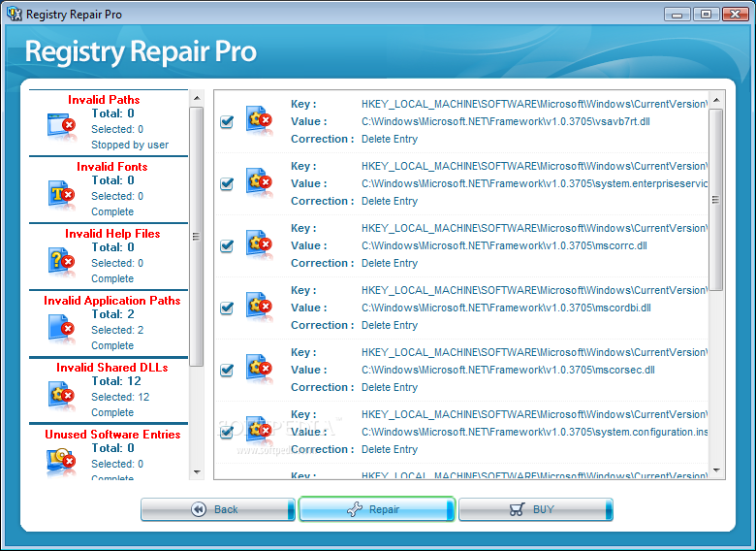The height and width of the screenshot is (551, 756).
Task: Click the gear icon of the mscorrc.dll entry
Action: click(x=259, y=244)
